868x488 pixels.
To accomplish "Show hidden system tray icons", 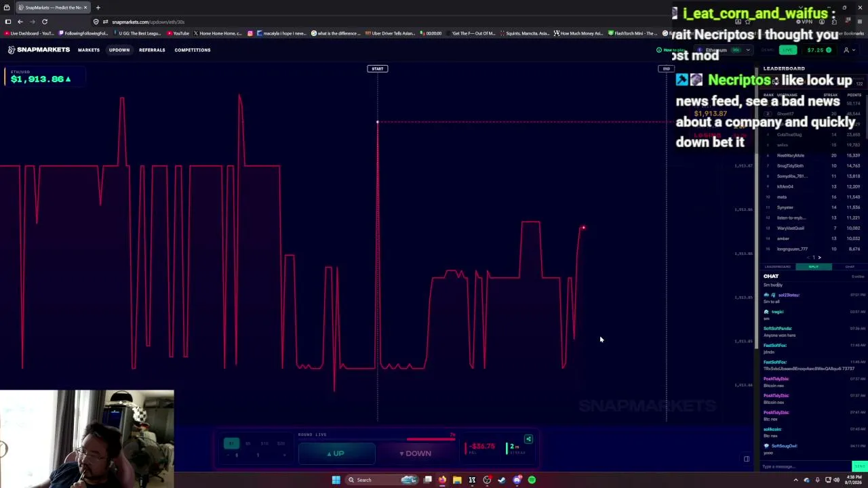I will (x=795, y=480).
